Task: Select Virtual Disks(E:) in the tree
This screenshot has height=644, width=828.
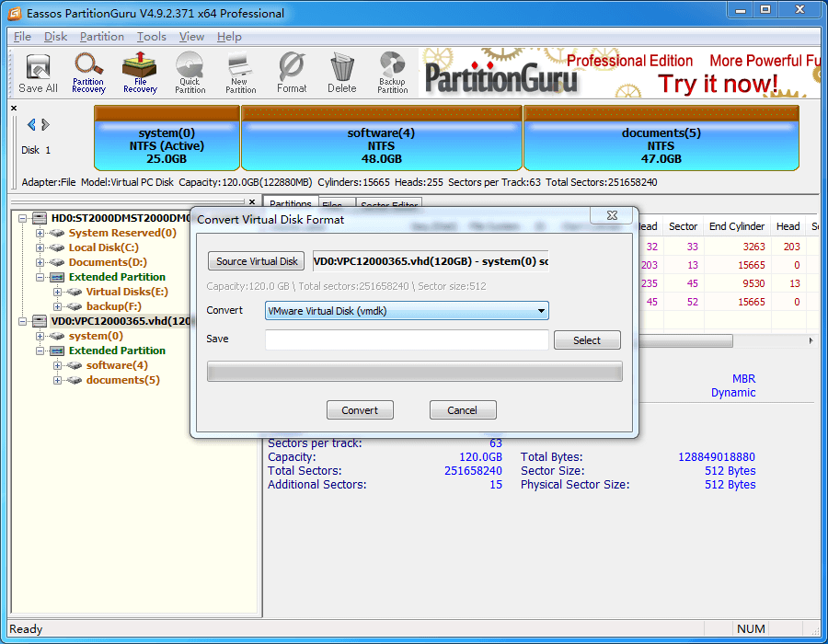Action: pos(127,292)
